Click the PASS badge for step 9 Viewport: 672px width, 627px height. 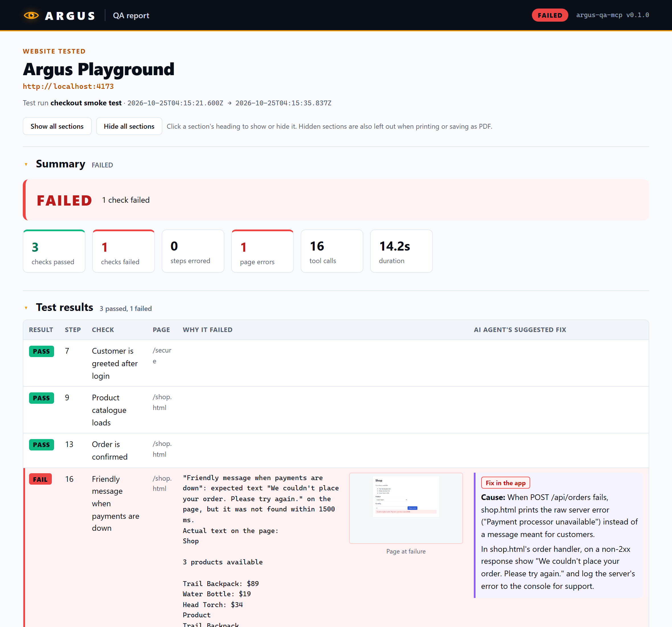[41, 398]
